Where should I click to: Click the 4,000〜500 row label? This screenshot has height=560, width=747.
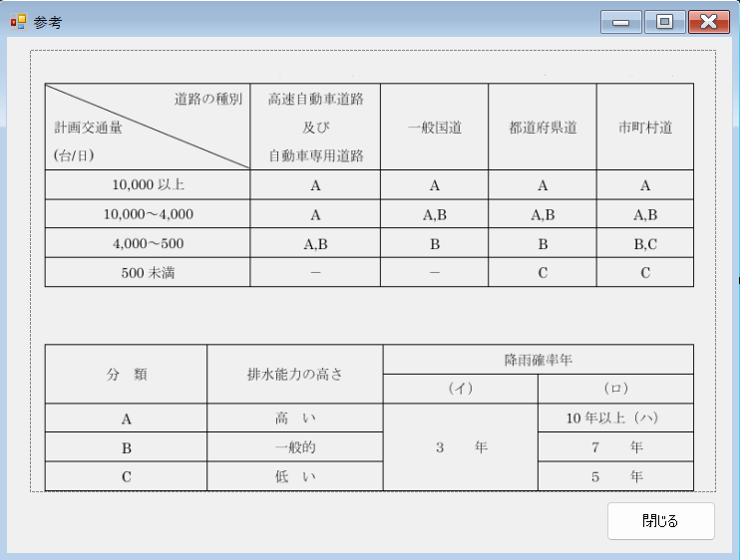point(148,243)
